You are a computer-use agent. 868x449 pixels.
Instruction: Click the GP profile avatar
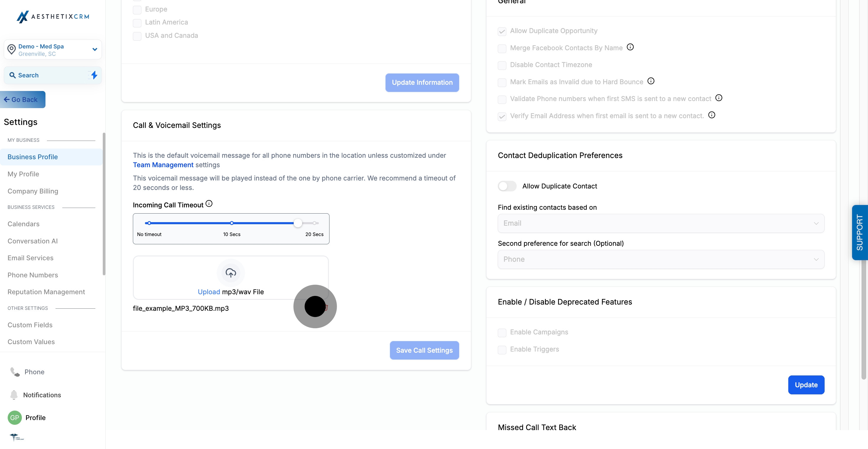pyautogui.click(x=14, y=417)
